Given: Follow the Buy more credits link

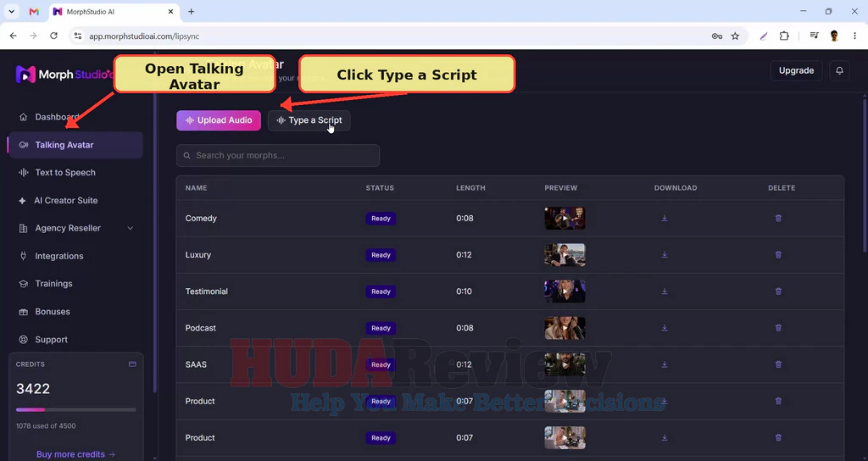Looking at the screenshot, I should pyautogui.click(x=75, y=454).
